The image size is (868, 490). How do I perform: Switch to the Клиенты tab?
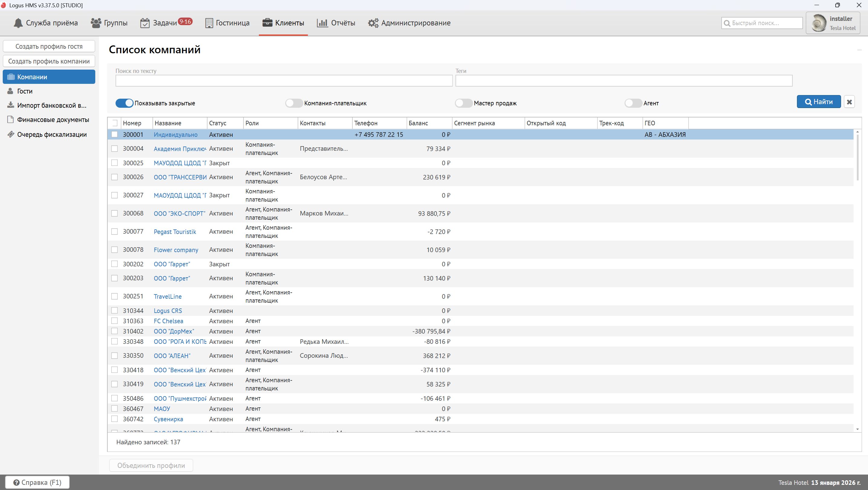point(283,23)
